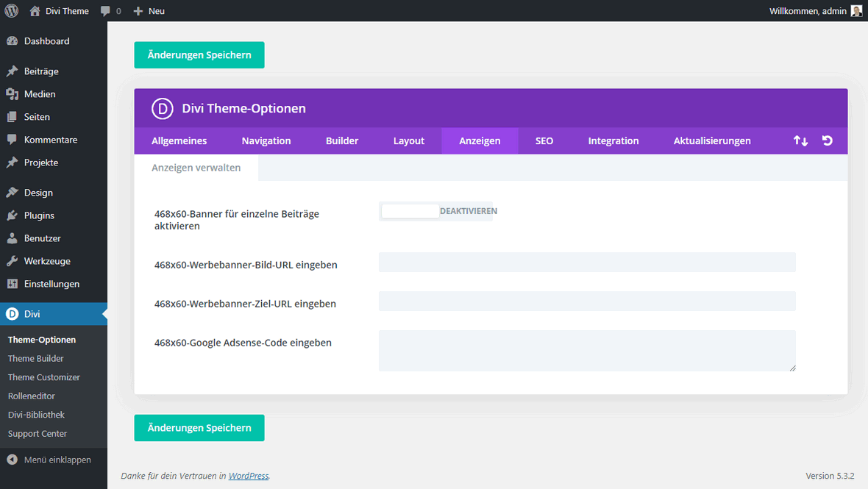Switch to the SEO tab
Image resolution: width=868 pixels, height=489 pixels.
point(544,140)
